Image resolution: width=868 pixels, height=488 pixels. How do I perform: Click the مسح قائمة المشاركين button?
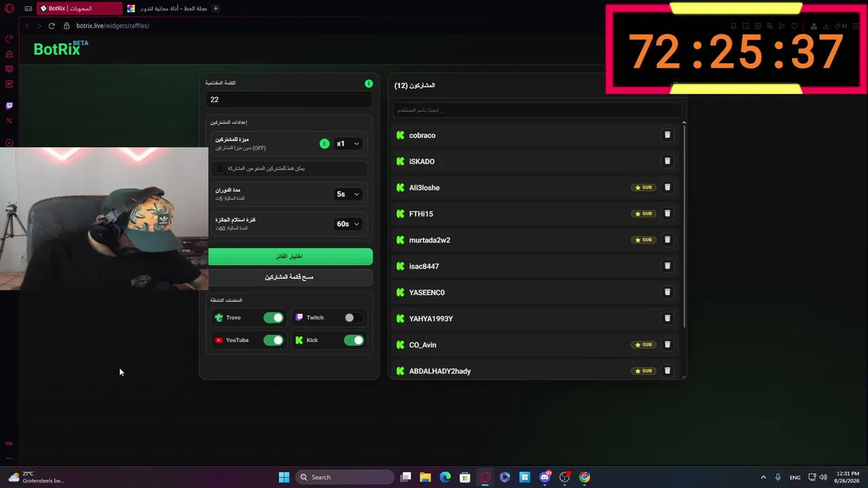point(290,277)
